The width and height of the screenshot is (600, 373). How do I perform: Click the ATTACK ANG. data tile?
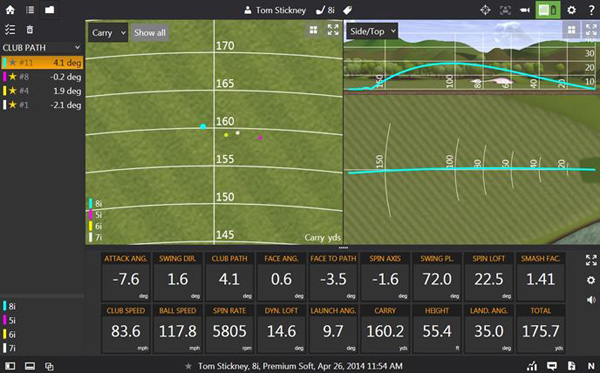click(126, 276)
